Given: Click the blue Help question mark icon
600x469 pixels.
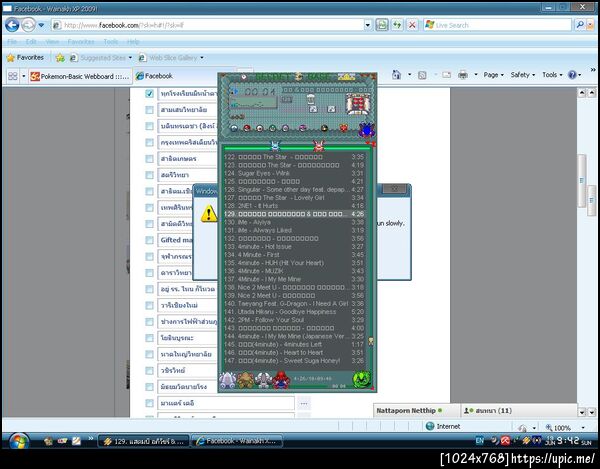Looking at the screenshot, I should tap(572, 75).
